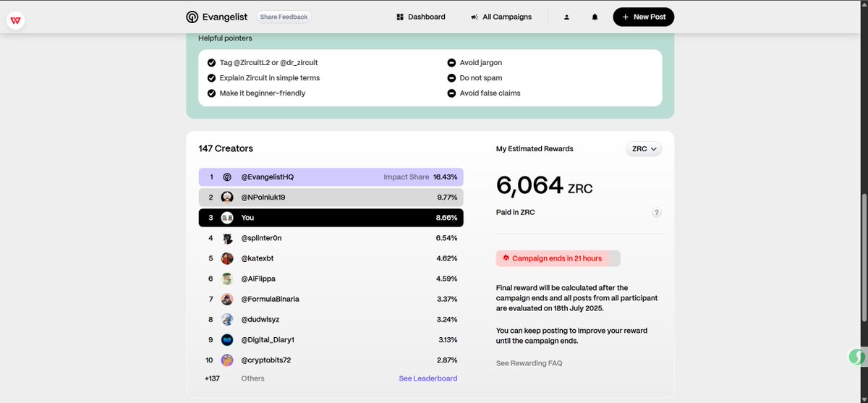The image size is (868, 403).
Task: Select the @EvangelistHQ leaderboard row
Action: 331,177
